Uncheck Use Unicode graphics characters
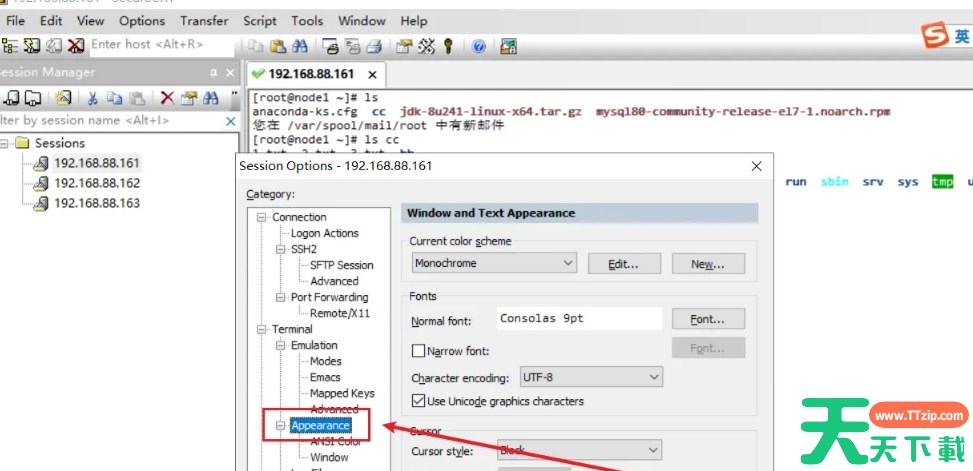The width and height of the screenshot is (973, 471). click(x=419, y=401)
